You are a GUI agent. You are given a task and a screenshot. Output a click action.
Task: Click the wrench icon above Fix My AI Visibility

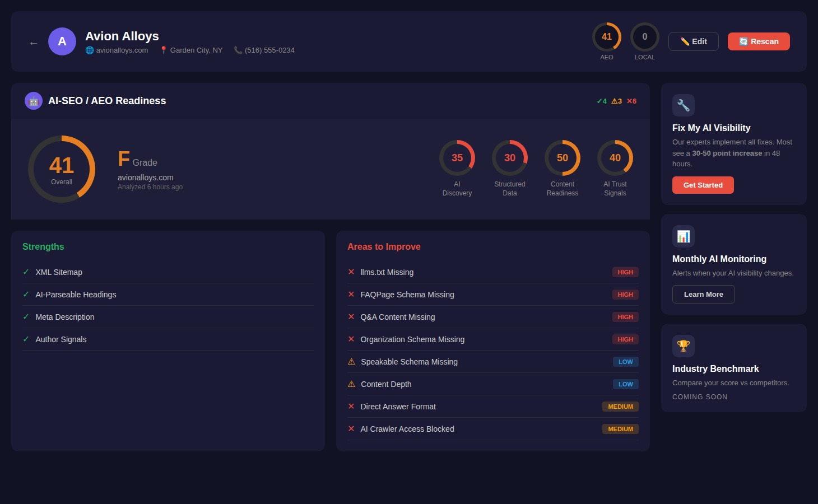pos(683,105)
